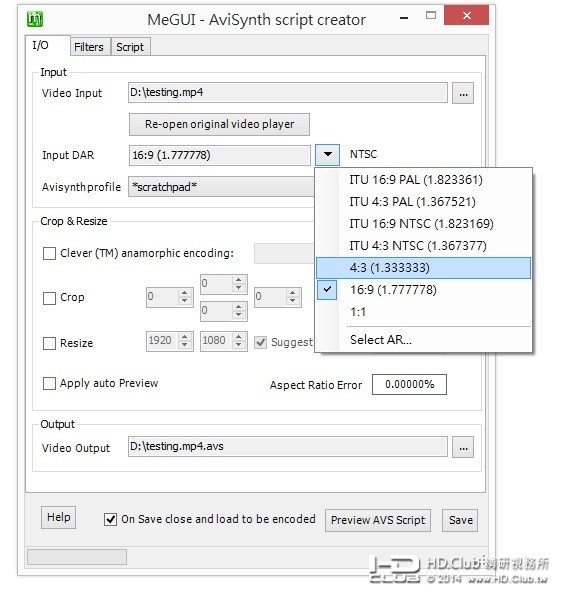Tick the Crop checkbox
This screenshot has width=569, height=599.
click(x=49, y=298)
